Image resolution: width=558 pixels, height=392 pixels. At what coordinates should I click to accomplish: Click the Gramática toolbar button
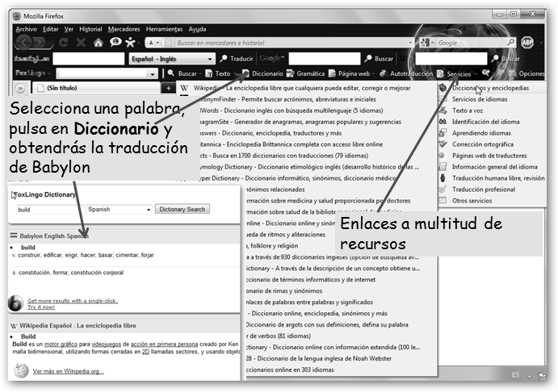(310, 73)
